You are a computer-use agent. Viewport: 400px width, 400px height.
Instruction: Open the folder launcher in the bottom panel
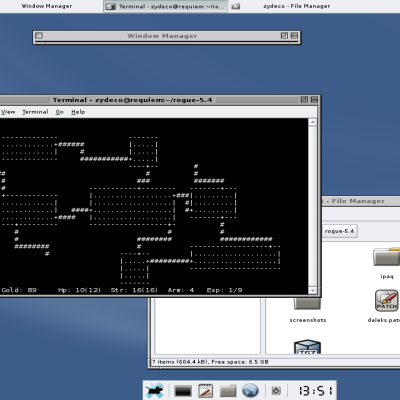coord(228,391)
